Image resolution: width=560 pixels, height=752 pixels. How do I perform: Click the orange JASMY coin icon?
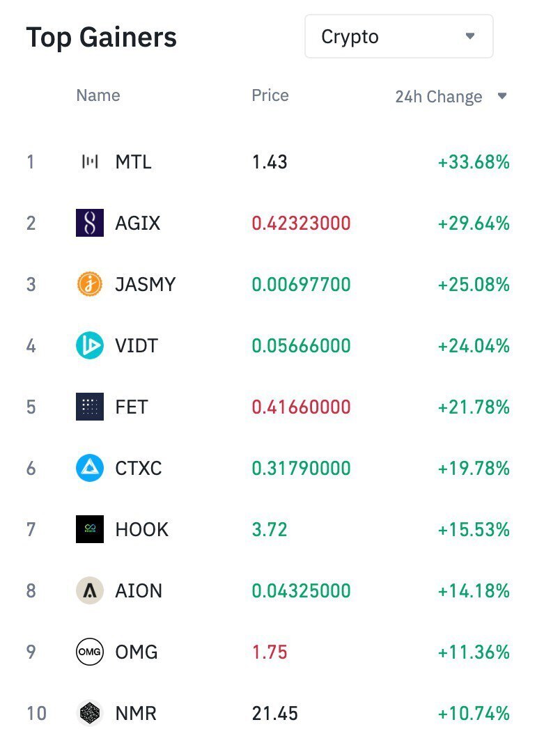pos(90,285)
